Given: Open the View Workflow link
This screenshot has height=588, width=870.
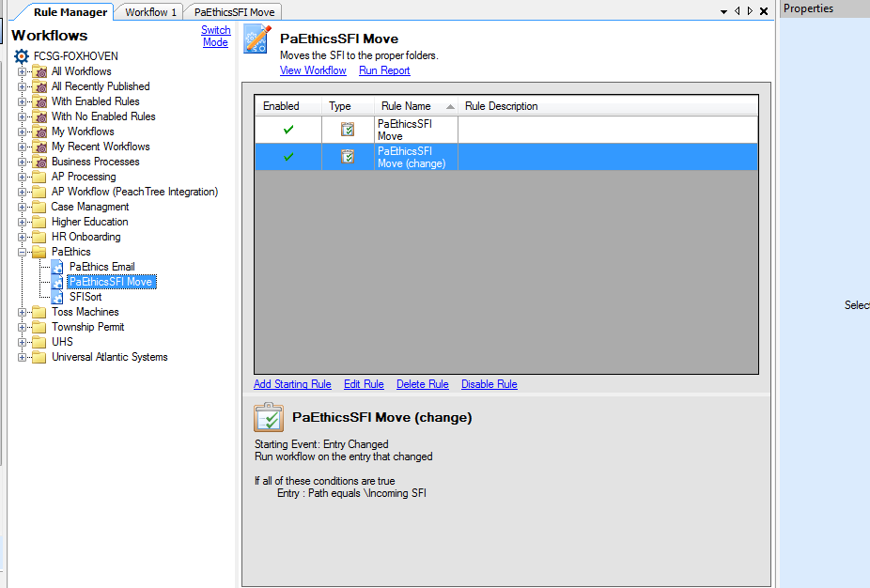Looking at the screenshot, I should click(313, 70).
